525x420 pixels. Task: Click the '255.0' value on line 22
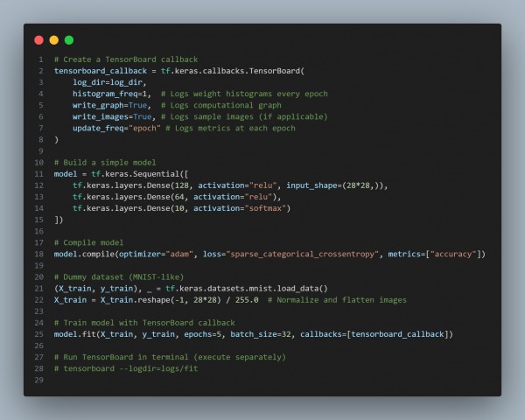247,300
